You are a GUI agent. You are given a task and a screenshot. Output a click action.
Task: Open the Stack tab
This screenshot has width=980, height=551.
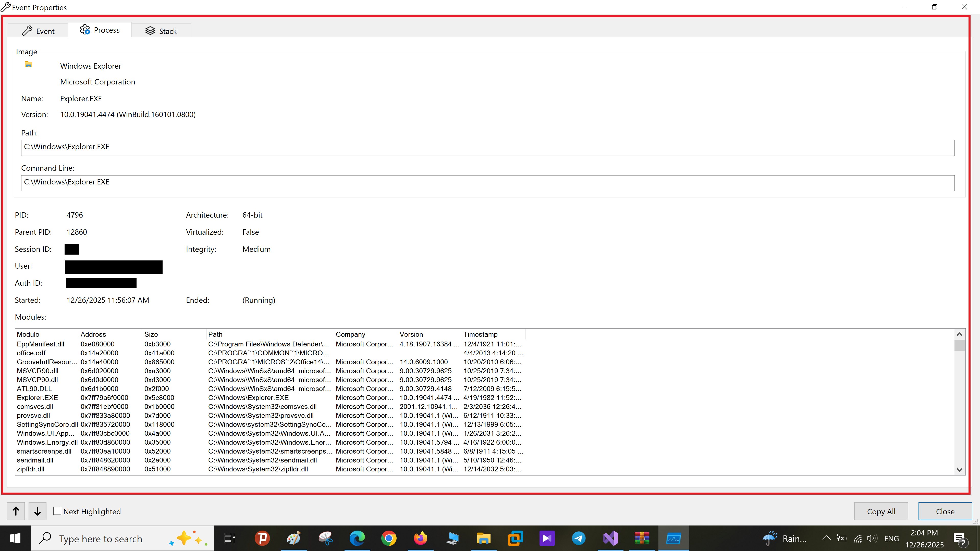pyautogui.click(x=161, y=31)
